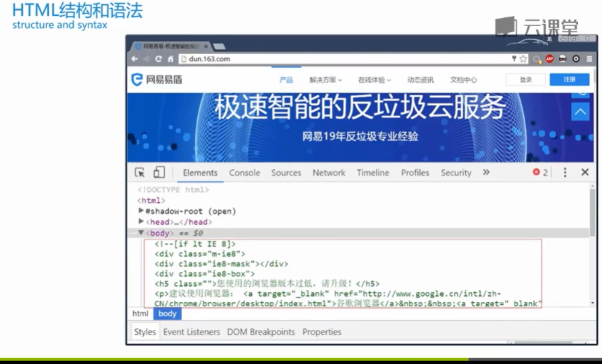Select html in the DOM breadcrumb
602x364 pixels.
point(140,314)
